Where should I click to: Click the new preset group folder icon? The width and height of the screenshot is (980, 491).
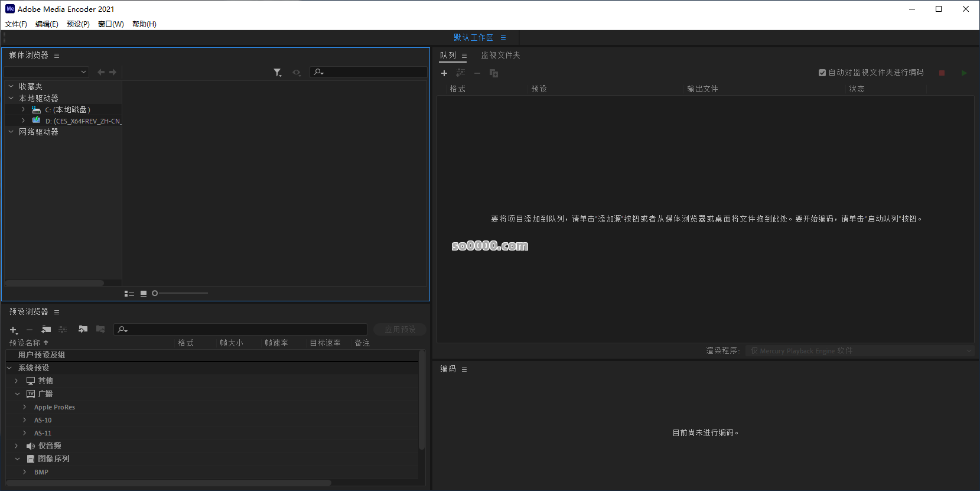click(46, 330)
